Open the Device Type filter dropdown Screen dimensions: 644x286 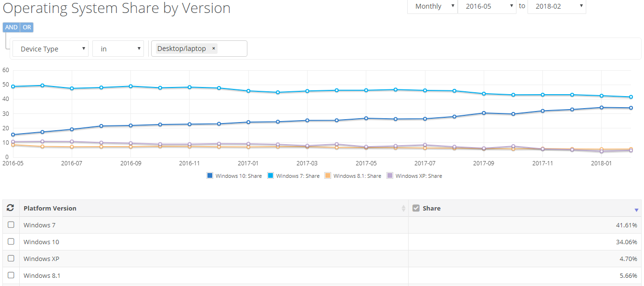click(51, 49)
